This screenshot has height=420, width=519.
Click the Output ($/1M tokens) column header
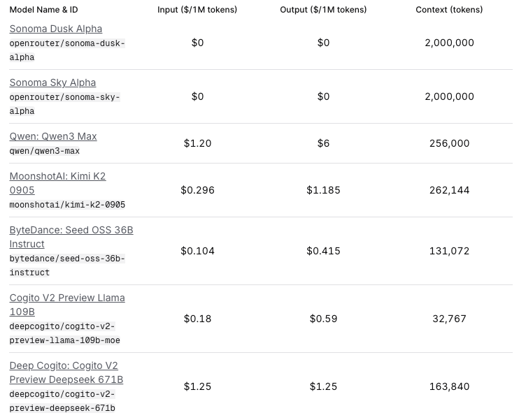pos(323,10)
